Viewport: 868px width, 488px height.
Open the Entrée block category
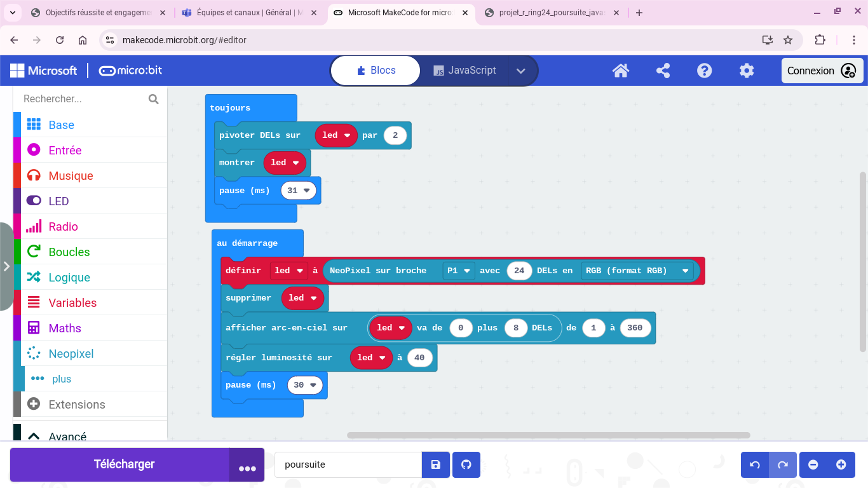tap(90, 150)
